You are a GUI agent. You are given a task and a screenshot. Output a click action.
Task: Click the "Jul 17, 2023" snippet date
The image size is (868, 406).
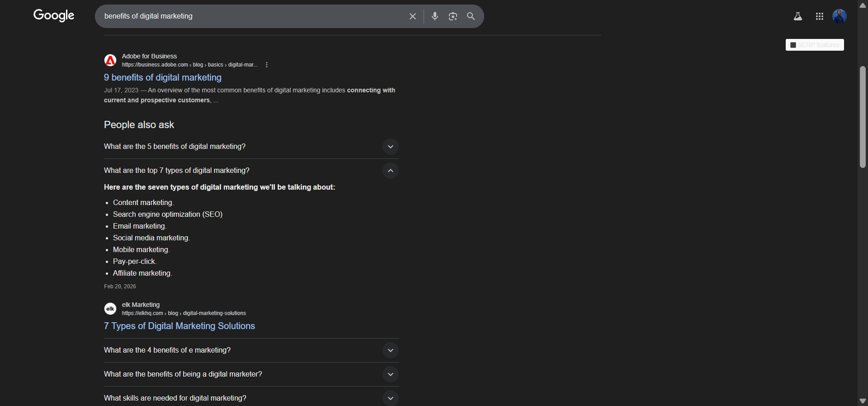point(121,91)
